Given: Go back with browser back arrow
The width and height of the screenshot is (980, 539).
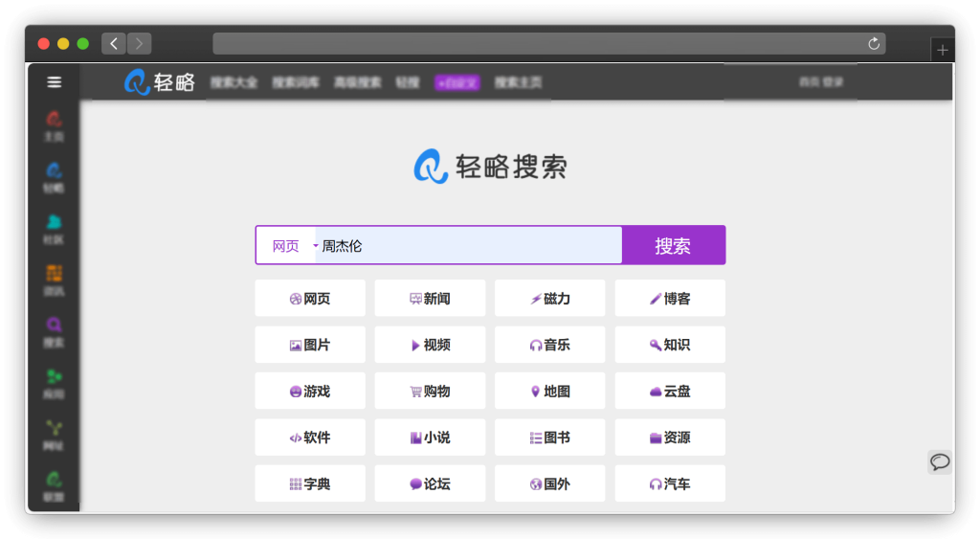Looking at the screenshot, I should pyautogui.click(x=114, y=44).
